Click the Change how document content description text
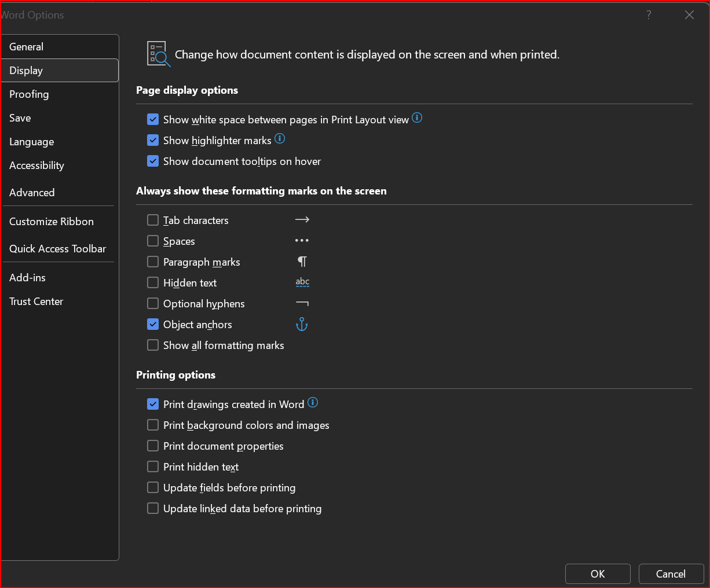This screenshot has width=710, height=588. tap(367, 55)
